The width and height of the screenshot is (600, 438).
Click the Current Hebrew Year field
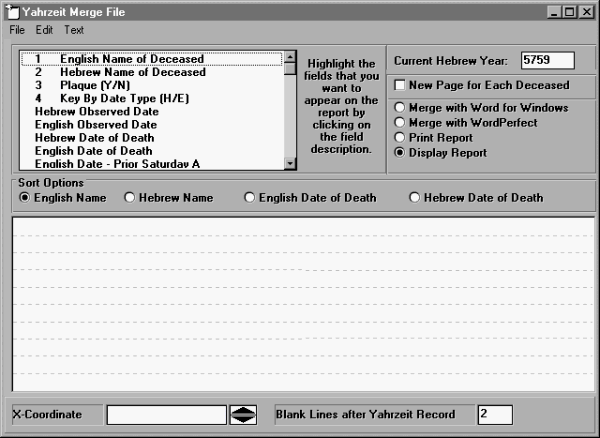pos(547,61)
